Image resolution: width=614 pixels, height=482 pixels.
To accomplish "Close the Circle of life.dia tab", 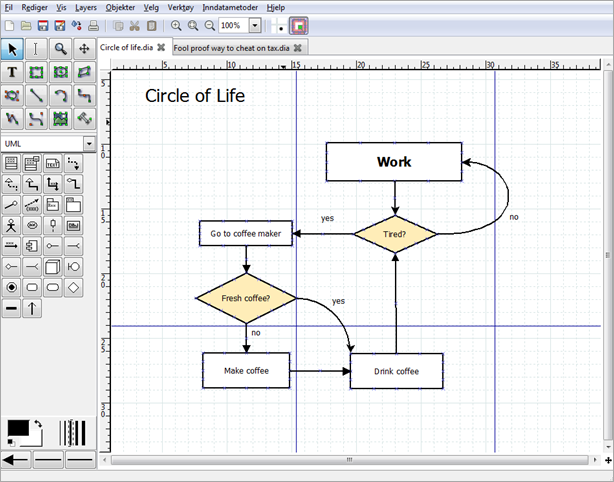I will tap(161, 47).
